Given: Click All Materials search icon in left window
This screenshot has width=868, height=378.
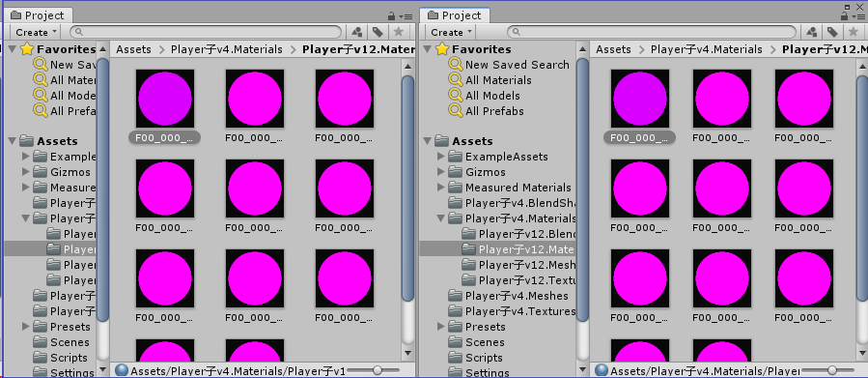Looking at the screenshot, I should [x=41, y=80].
